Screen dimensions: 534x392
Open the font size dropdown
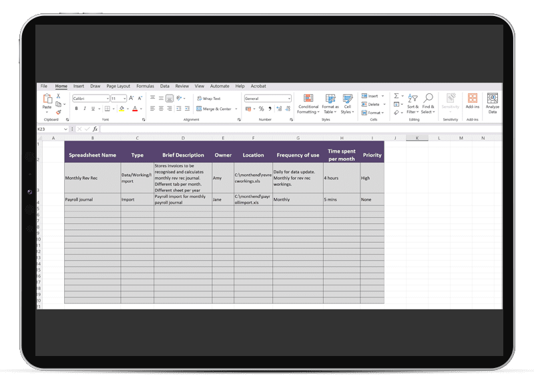(125, 99)
